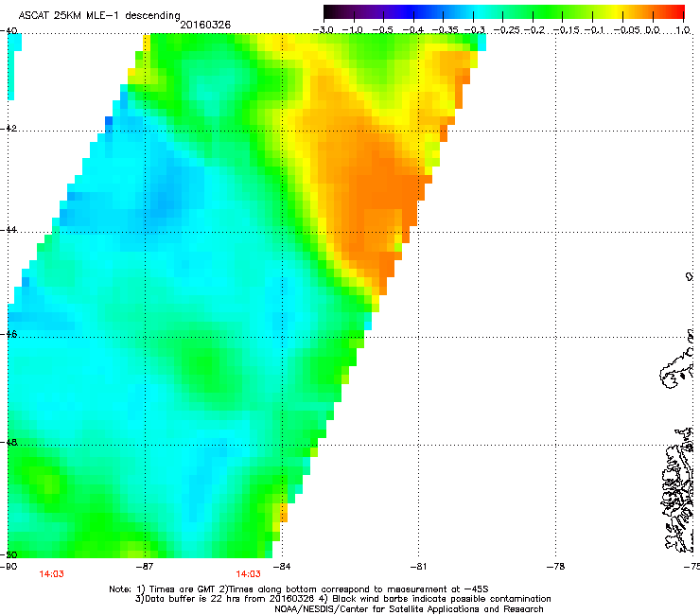Click the -50 latitude axis label
The height and width of the screenshot is (615, 700).
pyautogui.click(x=9, y=554)
